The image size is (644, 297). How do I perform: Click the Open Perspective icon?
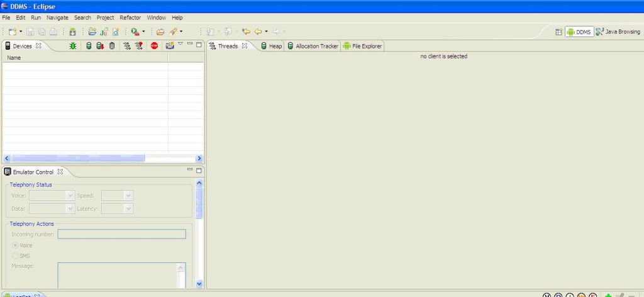[558, 31]
